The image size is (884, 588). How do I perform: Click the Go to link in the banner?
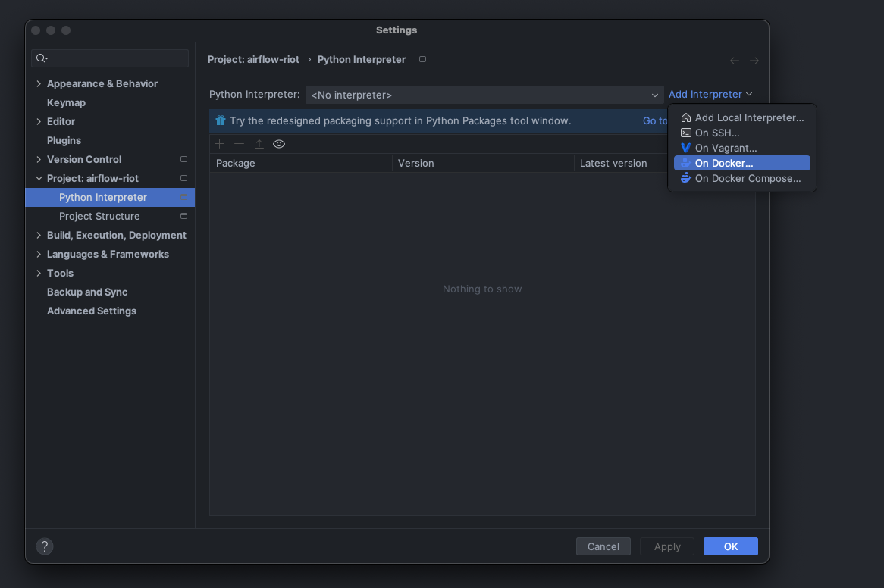pos(654,120)
